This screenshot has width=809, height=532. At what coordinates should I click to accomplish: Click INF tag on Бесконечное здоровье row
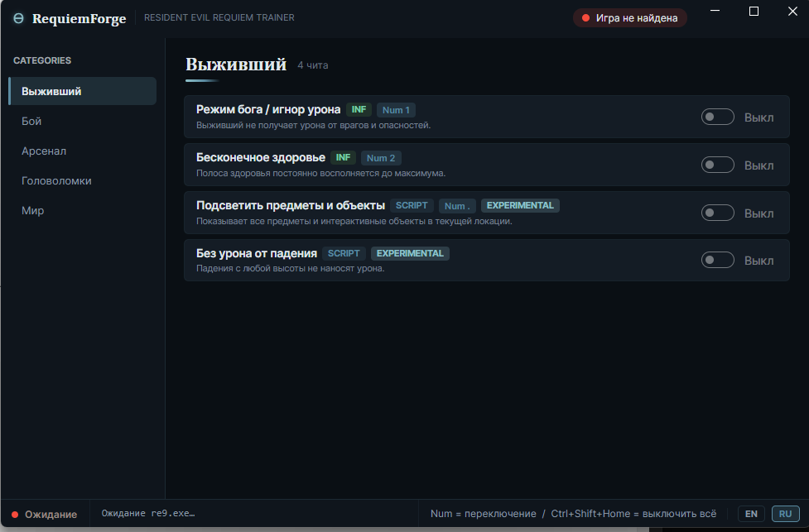[x=343, y=158]
